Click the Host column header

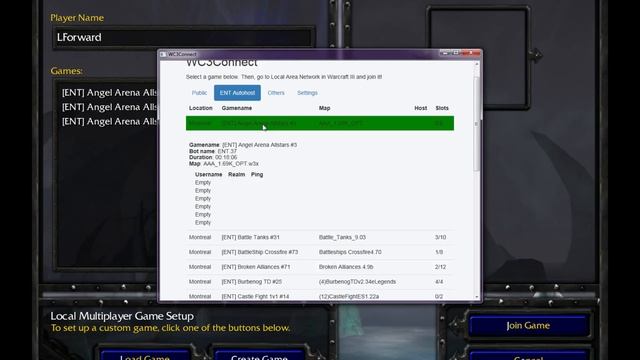click(420, 108)
